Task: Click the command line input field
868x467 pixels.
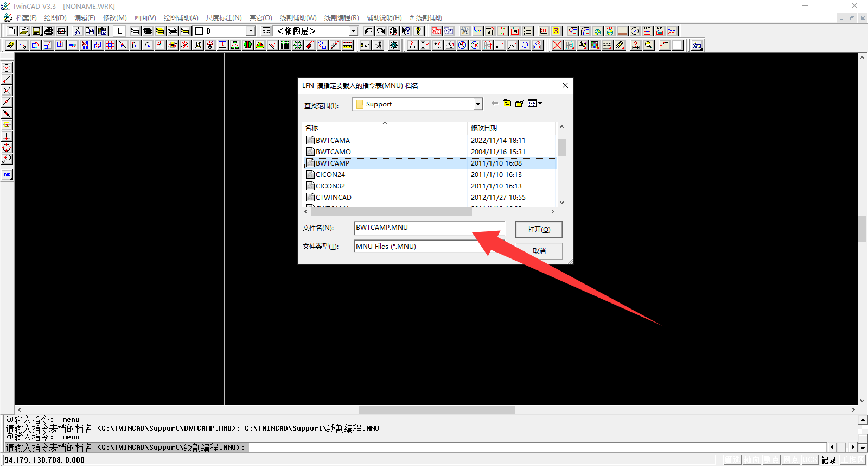Action: (x=537, y=447)
